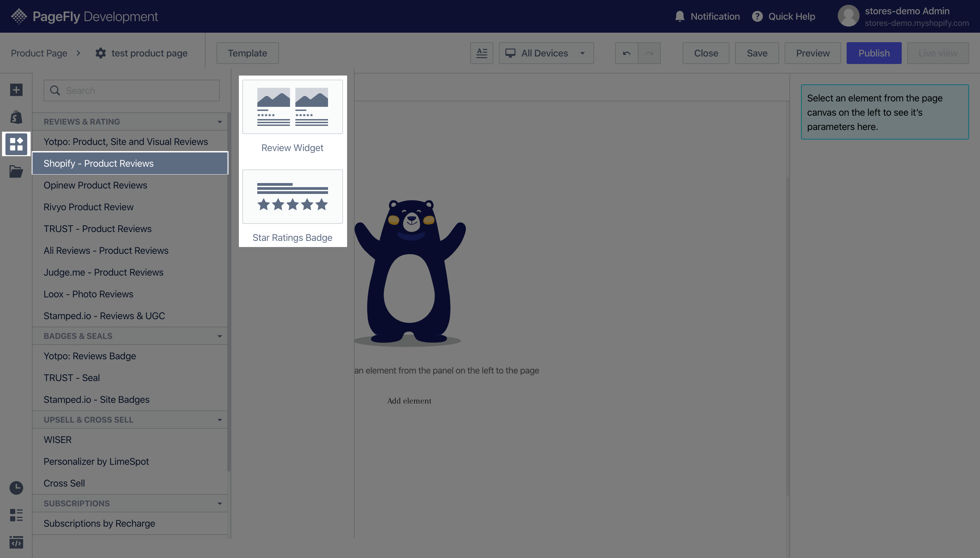Click the PageFly logo icon
This screenshot has height=558, width=980.
(x=19, y=16)
